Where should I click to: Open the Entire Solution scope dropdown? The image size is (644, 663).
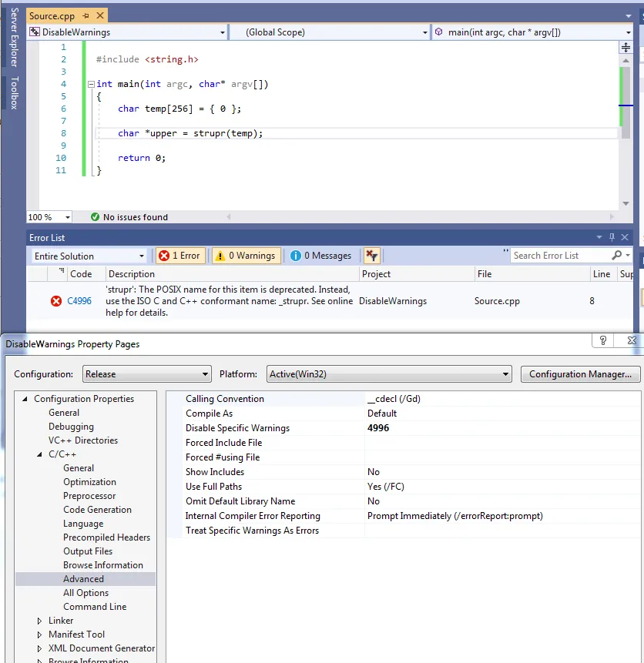(89, 256)
